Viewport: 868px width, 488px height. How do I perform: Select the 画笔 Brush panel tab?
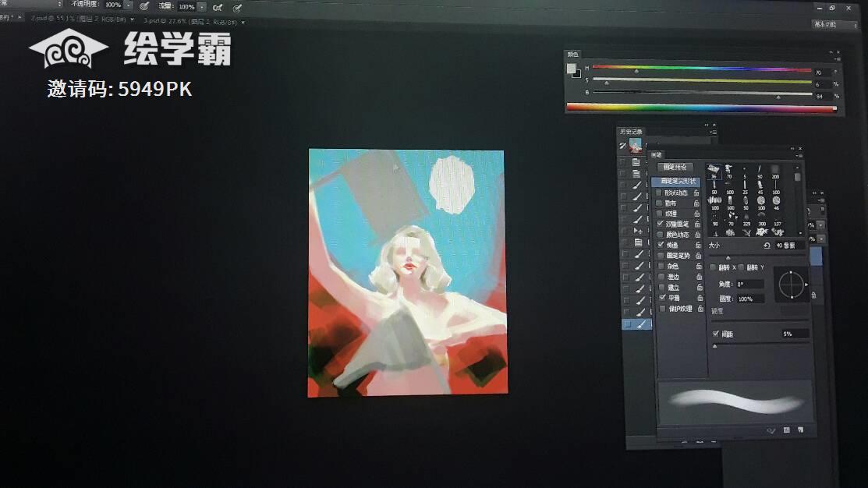(657, 155)
